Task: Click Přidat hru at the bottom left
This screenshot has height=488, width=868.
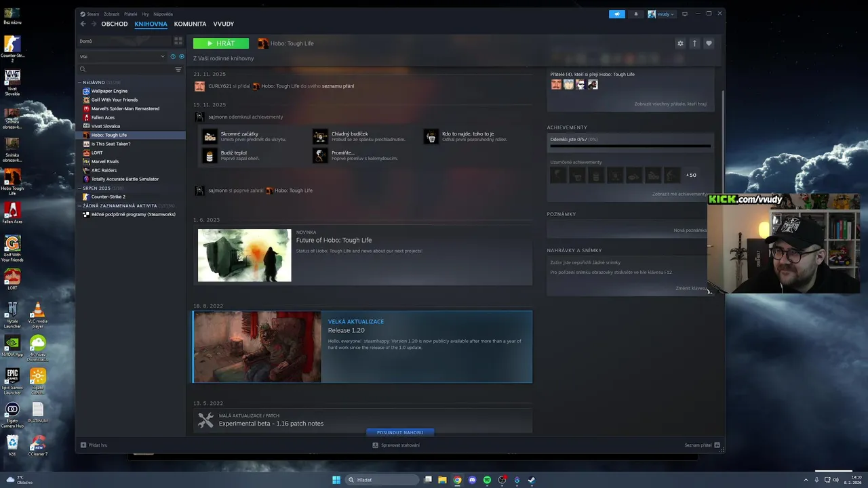Action: (94, 445)
